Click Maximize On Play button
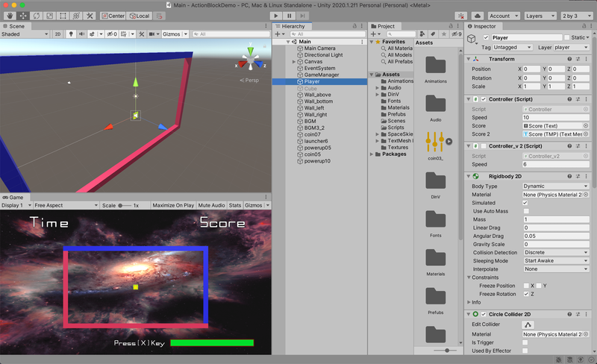This screenshot has width=597, height=364. pos(172,205)
